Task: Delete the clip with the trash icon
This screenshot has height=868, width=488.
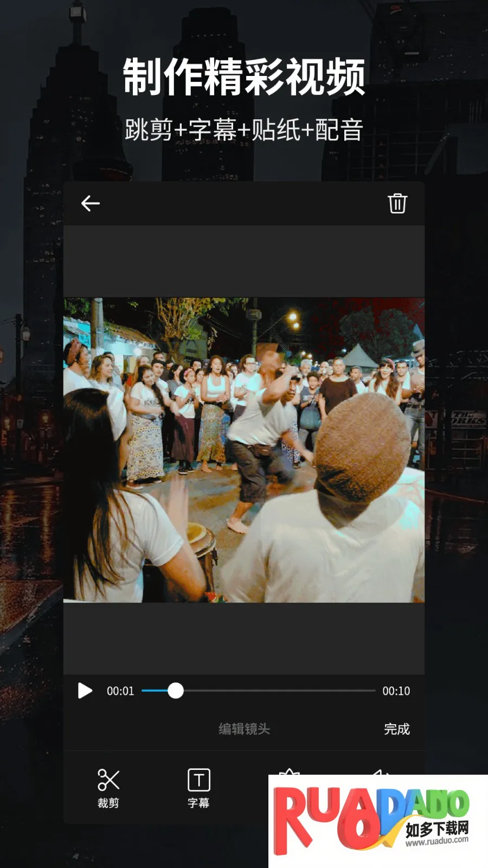Action: click(x=397, y=203)
